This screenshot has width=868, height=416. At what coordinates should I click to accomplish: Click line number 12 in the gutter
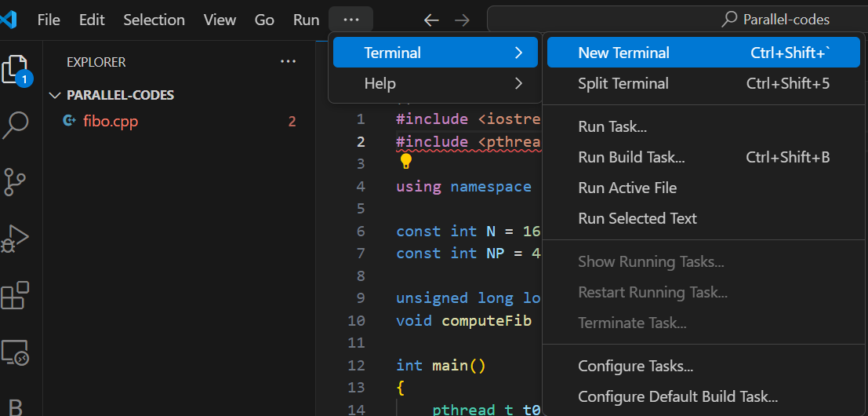tap(357, 366)
